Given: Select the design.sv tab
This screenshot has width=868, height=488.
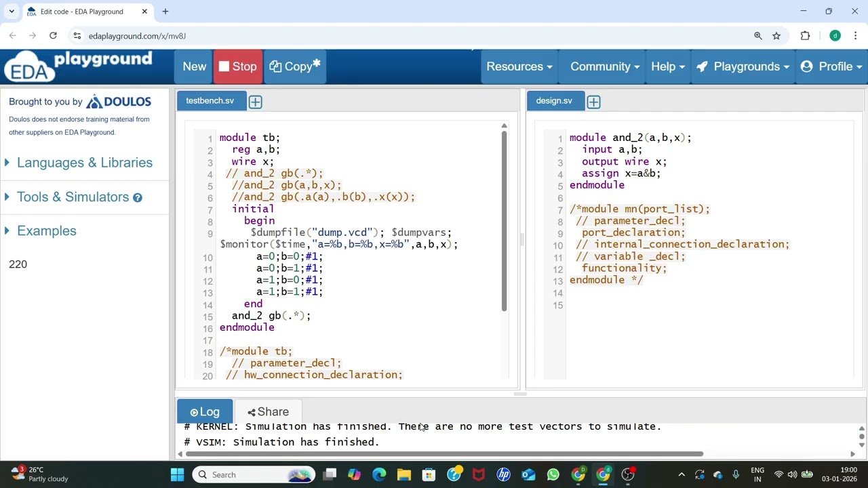Looking at the screenshot, I should pos(554,101).
